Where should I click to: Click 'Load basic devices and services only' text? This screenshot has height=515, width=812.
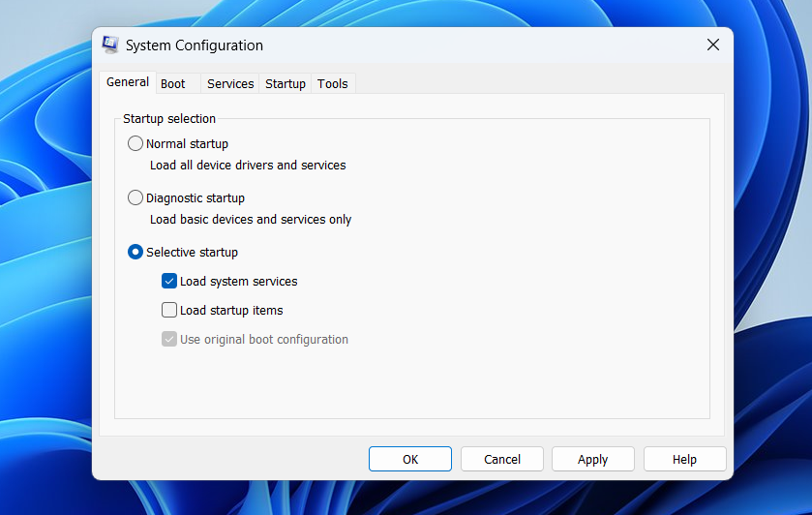pos(251,220)
